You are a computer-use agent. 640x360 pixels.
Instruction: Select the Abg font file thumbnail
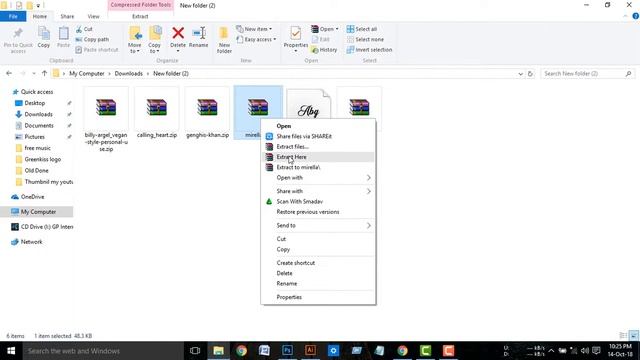[309, 105]
